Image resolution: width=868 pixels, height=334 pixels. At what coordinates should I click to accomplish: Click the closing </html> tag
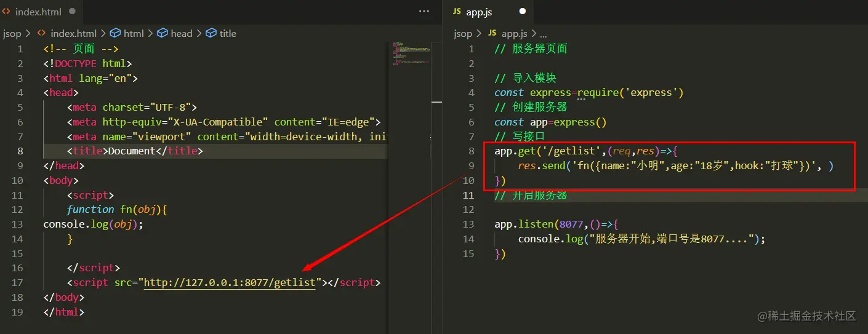click(63, 312)
